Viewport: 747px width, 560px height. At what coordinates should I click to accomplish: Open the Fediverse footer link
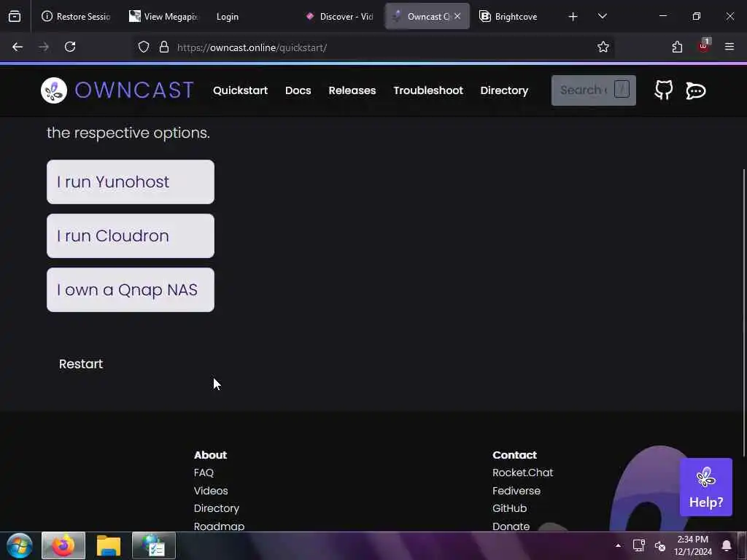[516, 491]
